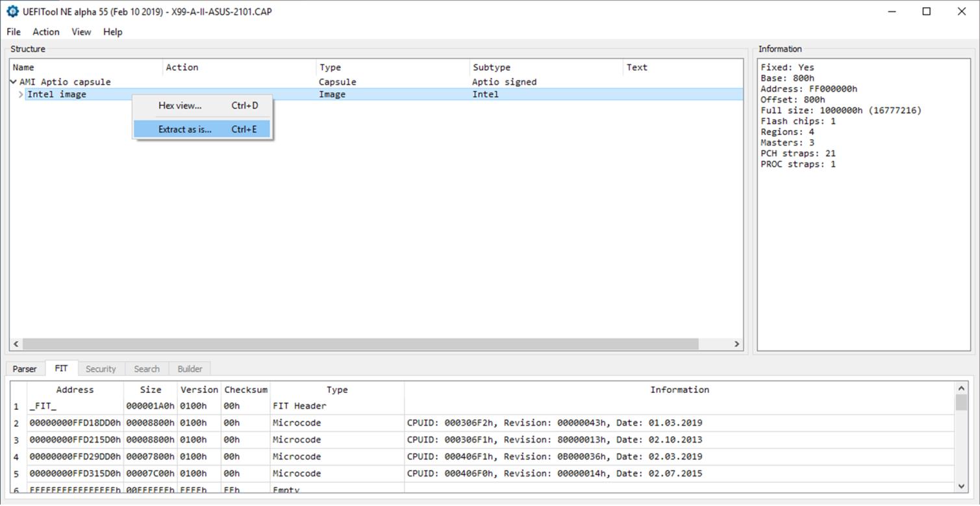Click size cell 00007C00h
The height and width of the screenshot is (506, 980).
click(x=151, y=474)
